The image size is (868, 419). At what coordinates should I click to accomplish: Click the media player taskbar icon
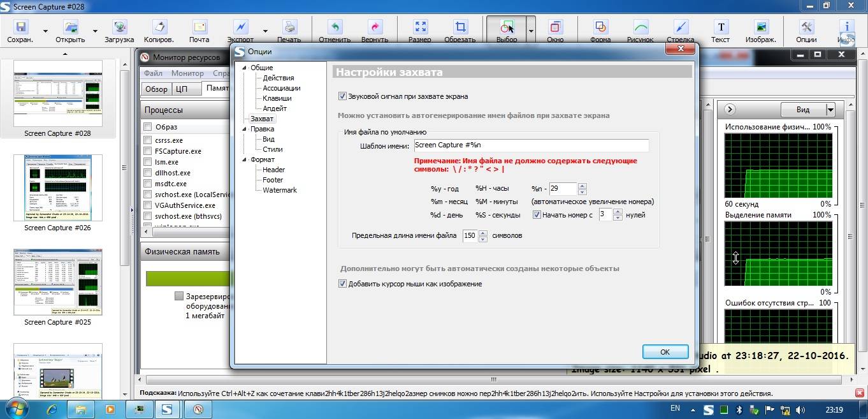pyautogui.click(x=110, y=409)
